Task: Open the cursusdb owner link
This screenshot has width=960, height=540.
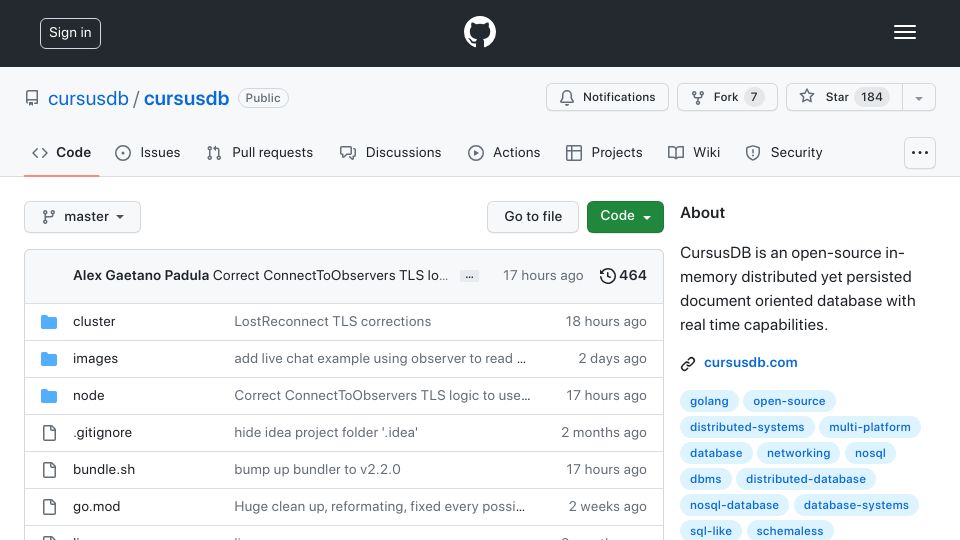Action: tap(88, 98)
